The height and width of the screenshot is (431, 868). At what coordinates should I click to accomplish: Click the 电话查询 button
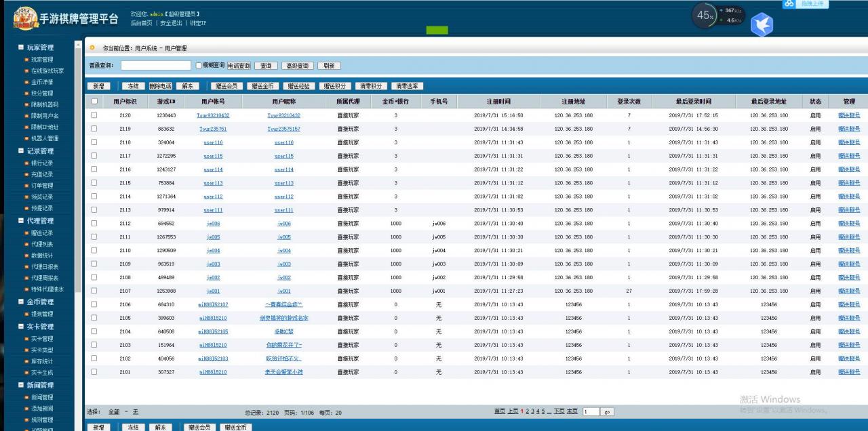tap(239, 66)
